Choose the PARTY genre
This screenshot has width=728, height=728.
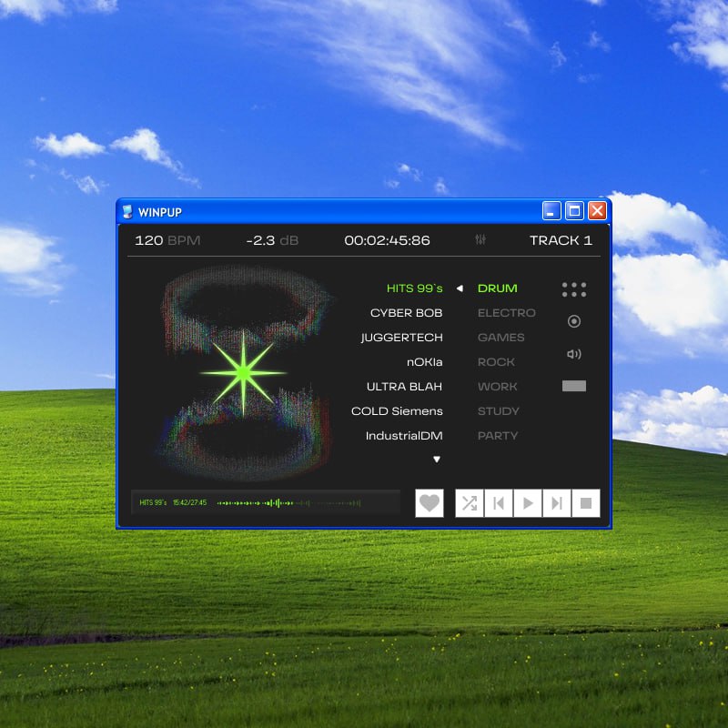pos(498,436)
